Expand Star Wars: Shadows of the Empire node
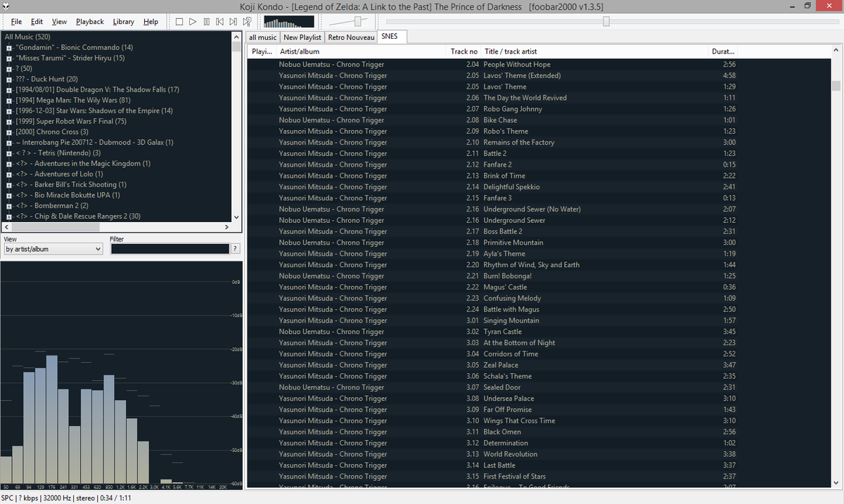This screenshot has height=504, width=844. [x=8, y=110]
